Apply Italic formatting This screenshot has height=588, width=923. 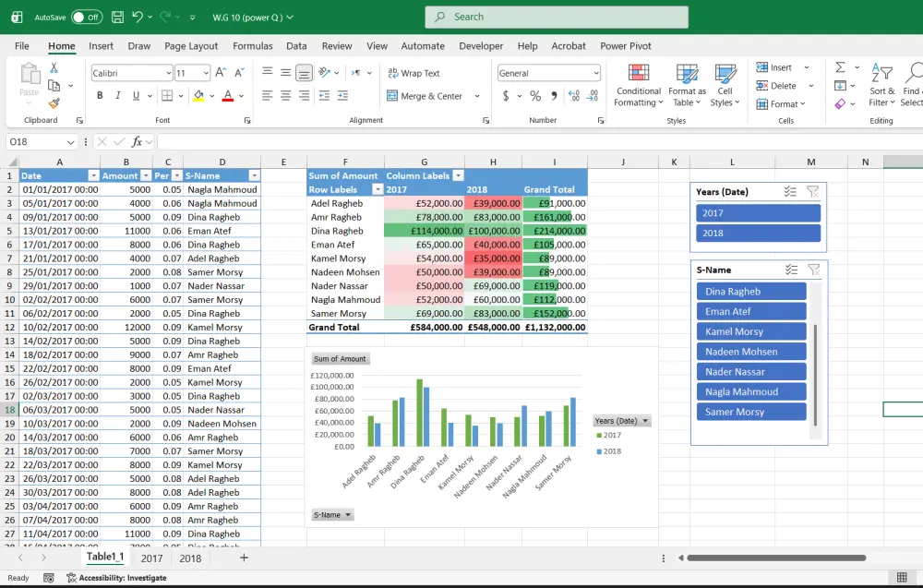(118, 95)
